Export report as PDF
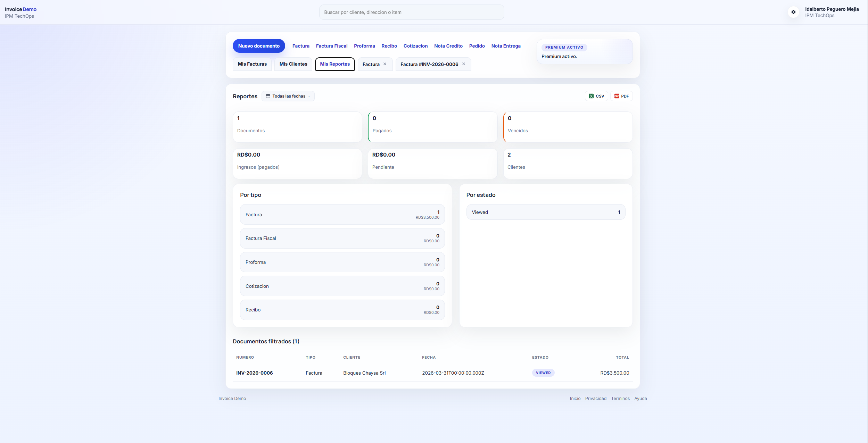Image resolution: width=868 pixels, height=443 pixels. pos(621,96)
